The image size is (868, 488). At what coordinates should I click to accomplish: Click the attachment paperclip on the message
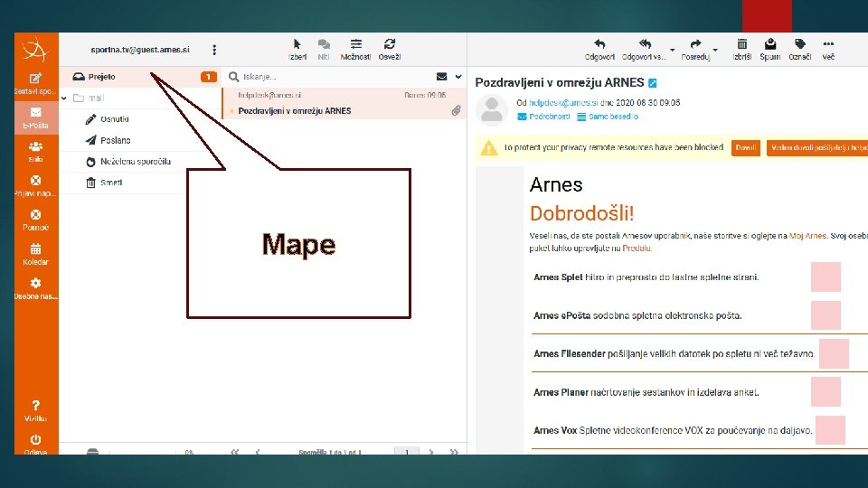click(x=456, y=110)
